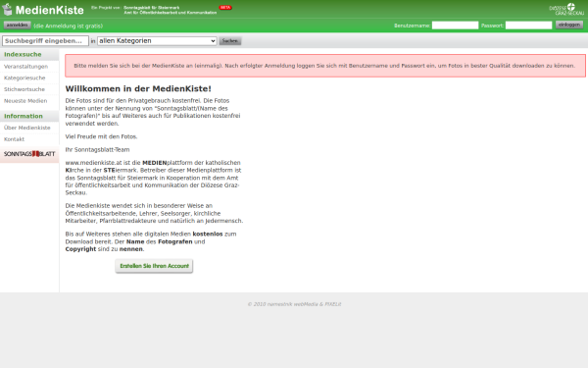Click the einloggen button
This screenshot has height=368, width=588.
click(x=568, y=25)
